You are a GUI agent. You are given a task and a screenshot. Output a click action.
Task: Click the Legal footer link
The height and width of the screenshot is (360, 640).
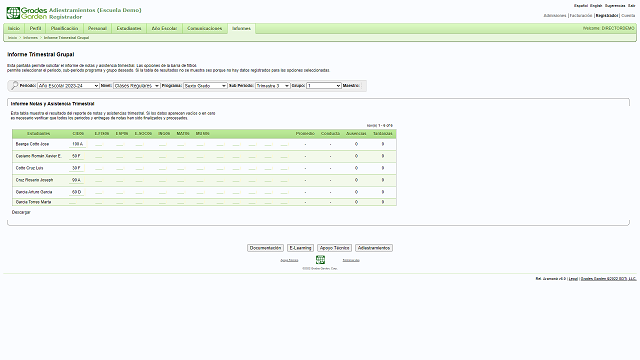(573, 279)
